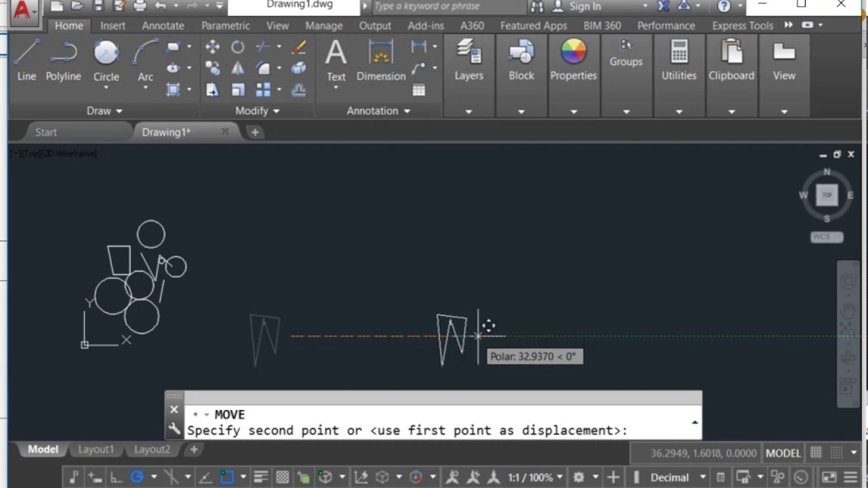Switch to the Insert ribbon tab
This screenshot has height=488, width=868.
click(x=113, y=25)
